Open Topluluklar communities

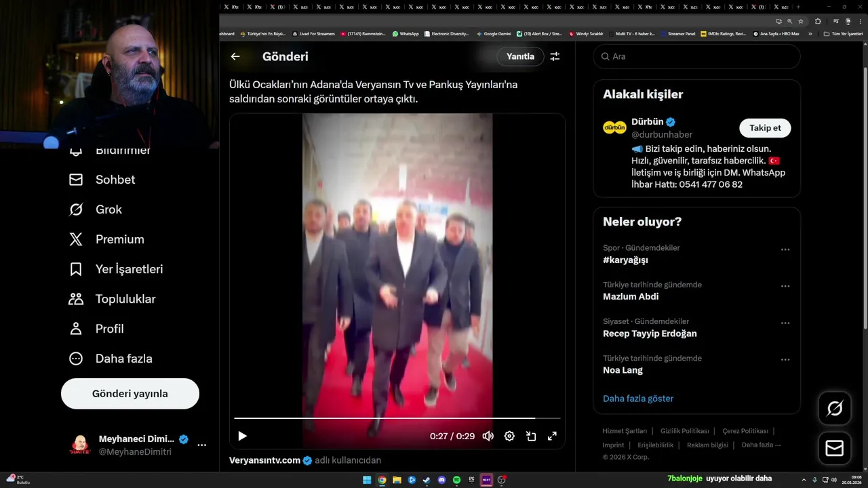(x=112, y=299)
